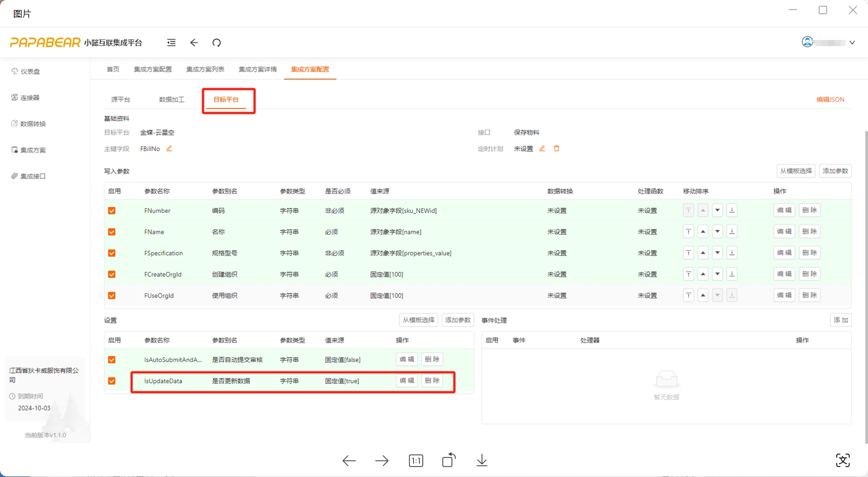Download the image using bottom toolbar

pyautogui.click(x=482, y=460)
